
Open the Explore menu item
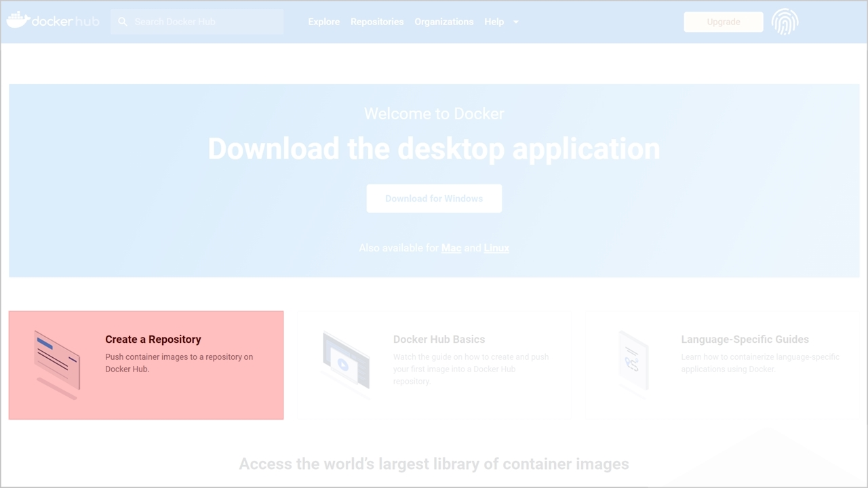click(x=323, y=22)
